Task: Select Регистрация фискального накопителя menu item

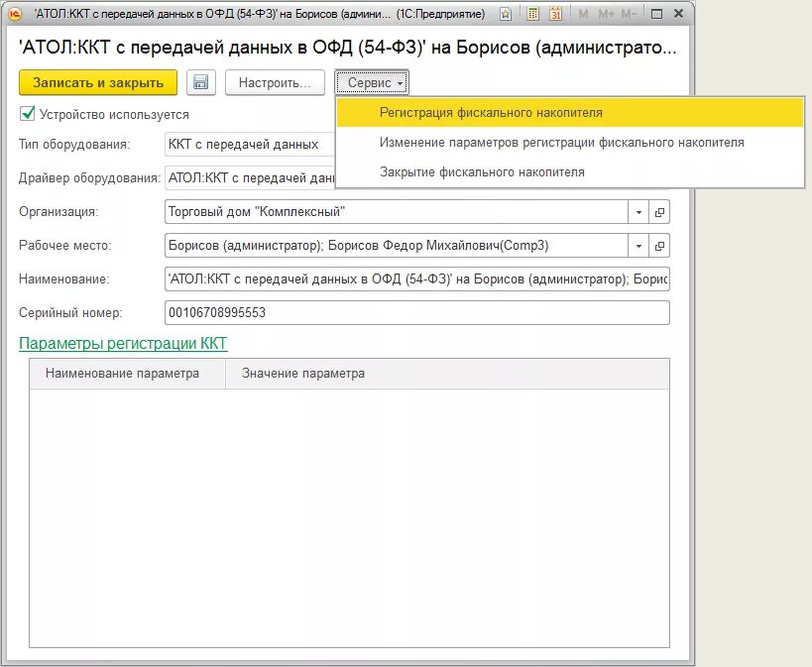Action: point(570,113)
